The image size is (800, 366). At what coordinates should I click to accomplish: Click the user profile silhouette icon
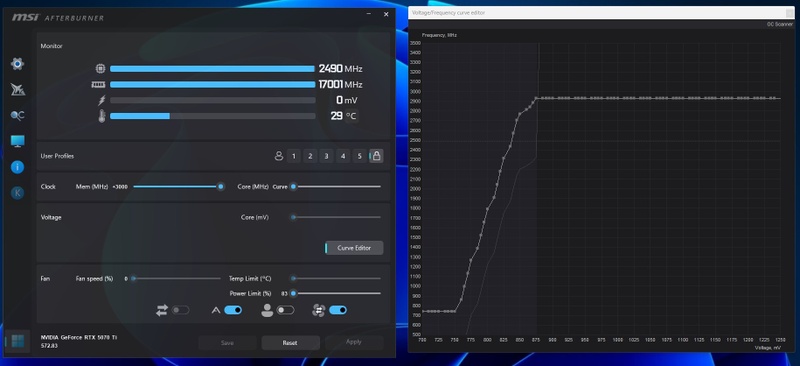coord(279,156)
